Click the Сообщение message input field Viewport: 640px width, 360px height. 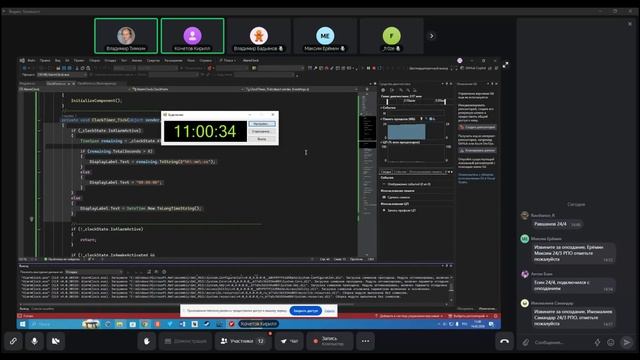pyautogui.click(x=561, y=342)
